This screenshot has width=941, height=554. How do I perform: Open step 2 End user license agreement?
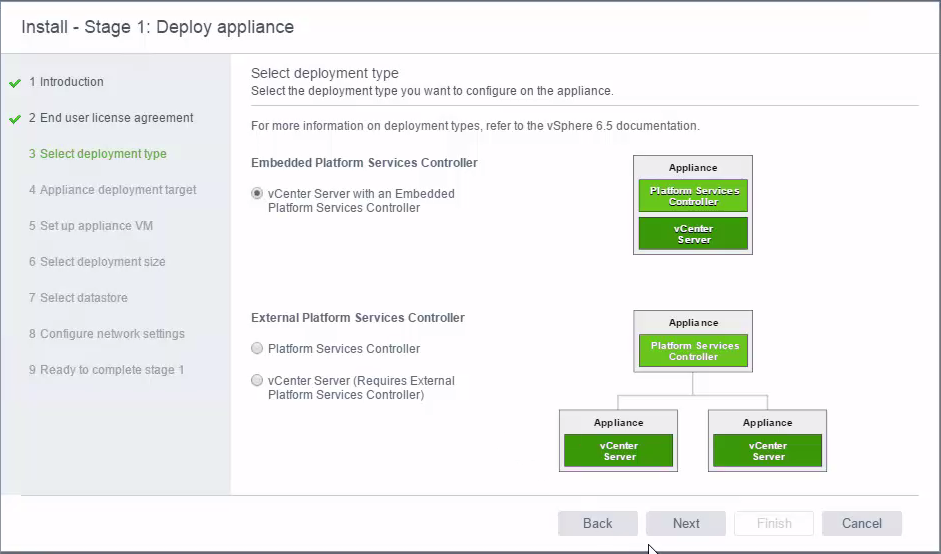pos(111,118)
